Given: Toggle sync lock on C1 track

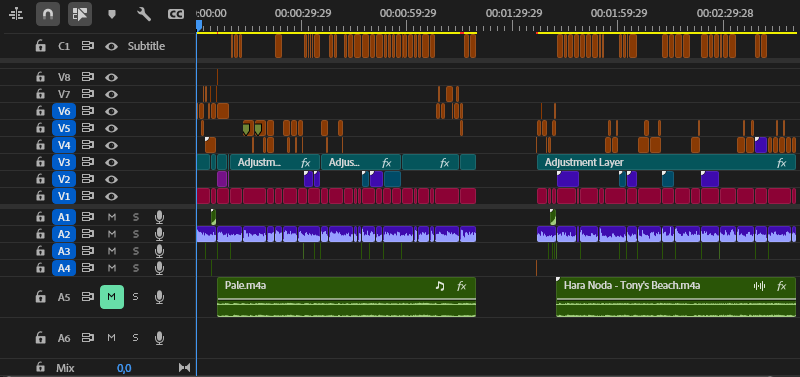Looking at the screenshot, I should point(88,46).
